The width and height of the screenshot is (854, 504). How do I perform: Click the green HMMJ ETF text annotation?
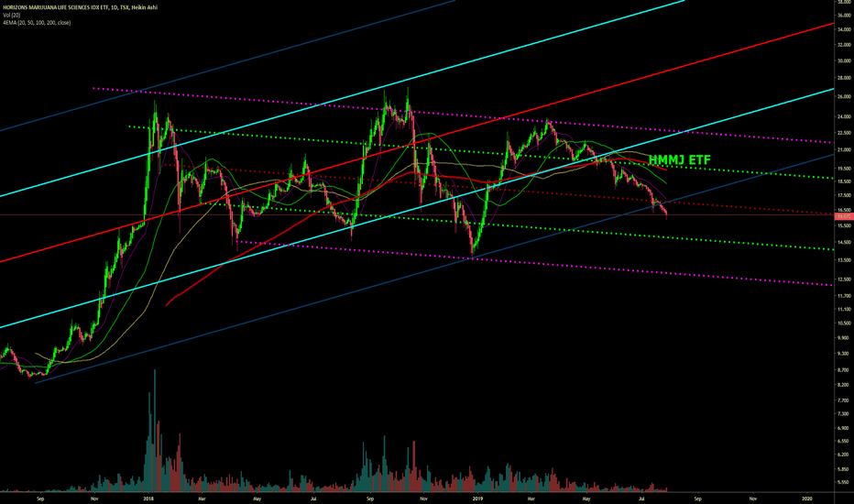[680, 159]
